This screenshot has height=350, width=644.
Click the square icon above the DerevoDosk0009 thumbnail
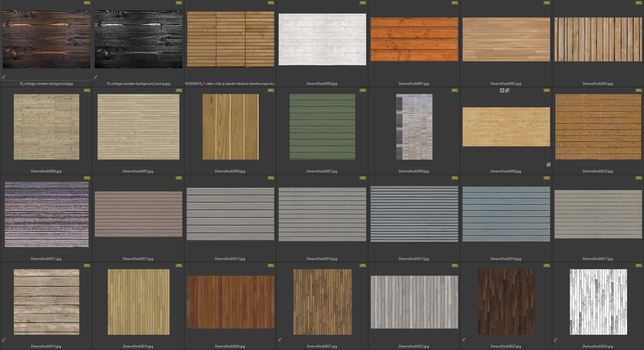(502, 91)
